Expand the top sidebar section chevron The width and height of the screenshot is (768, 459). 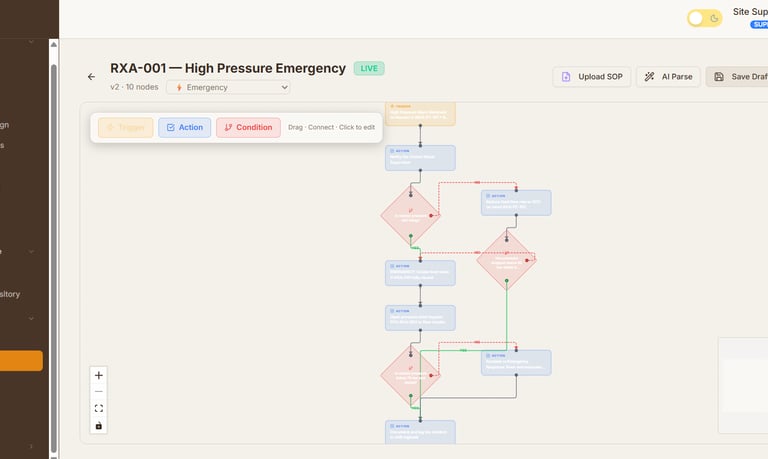(31, 42)
